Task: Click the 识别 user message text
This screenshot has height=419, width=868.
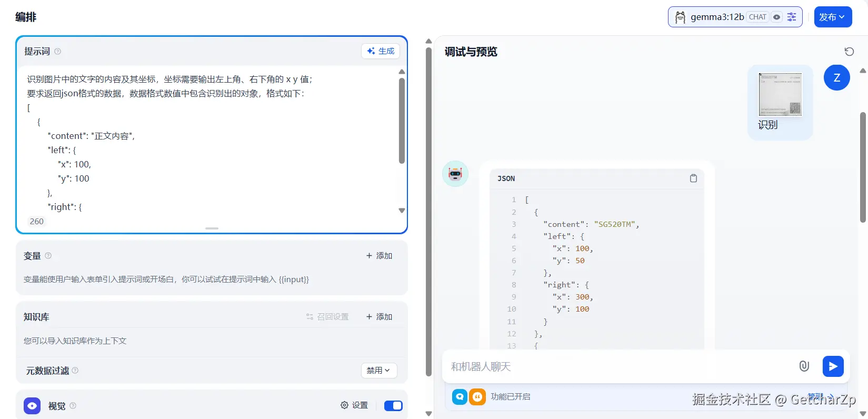Action: [x=767, y=125]
